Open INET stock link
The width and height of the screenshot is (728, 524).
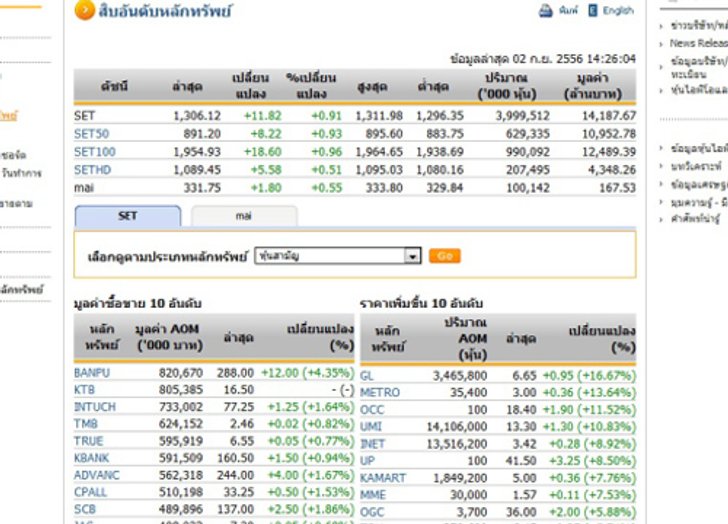click(373, 444)
